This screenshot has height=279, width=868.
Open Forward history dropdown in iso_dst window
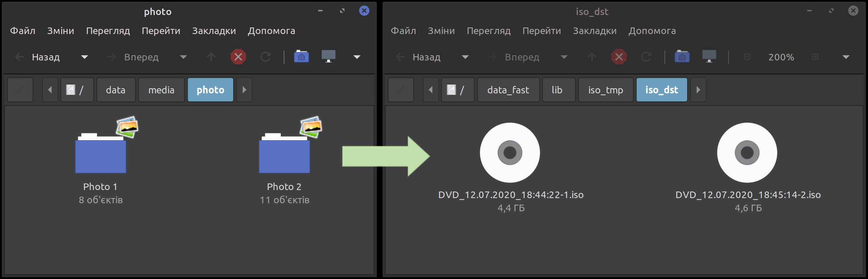(x=564, y=57)
